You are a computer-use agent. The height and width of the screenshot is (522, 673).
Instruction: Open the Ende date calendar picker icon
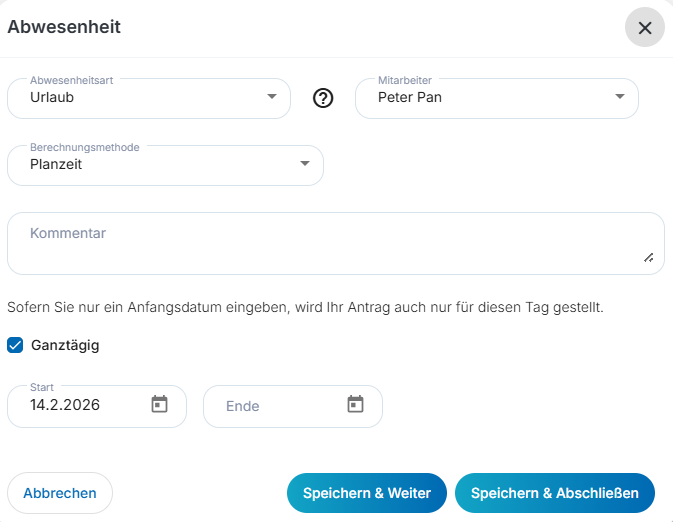click(355, 405)
